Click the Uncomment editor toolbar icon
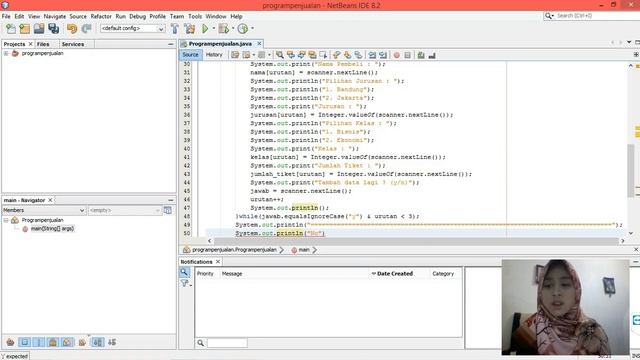The height and width of the screenshot is (360, 640). [x=432, y=55]
